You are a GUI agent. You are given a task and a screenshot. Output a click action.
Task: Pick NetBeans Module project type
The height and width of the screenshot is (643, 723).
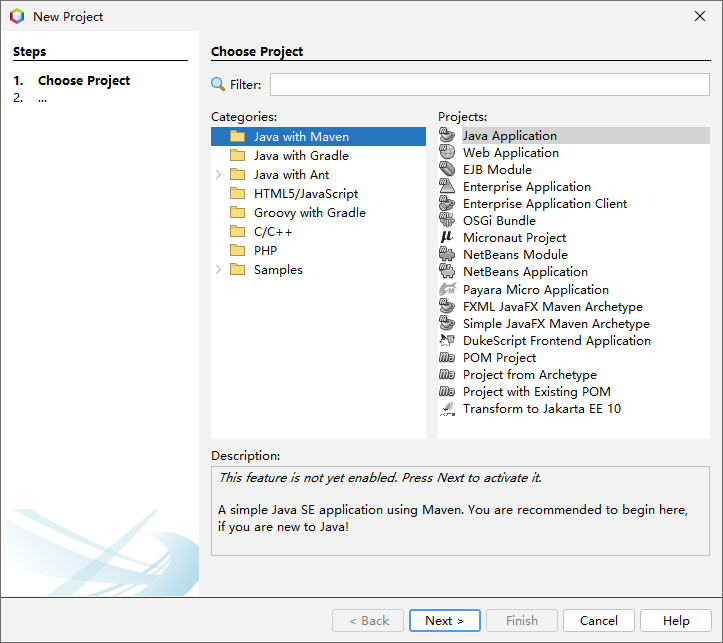point(515,254)
